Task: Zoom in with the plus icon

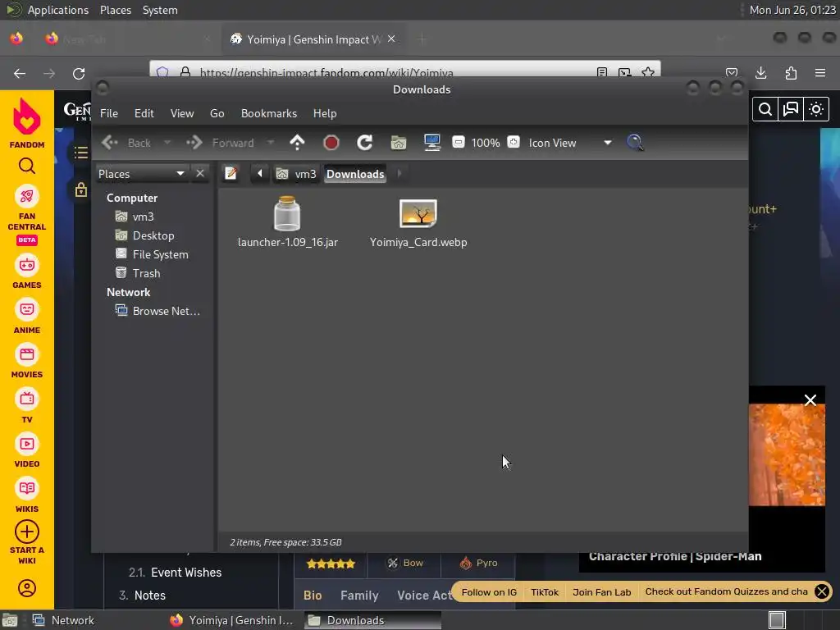Action: (x=514, y=143)
